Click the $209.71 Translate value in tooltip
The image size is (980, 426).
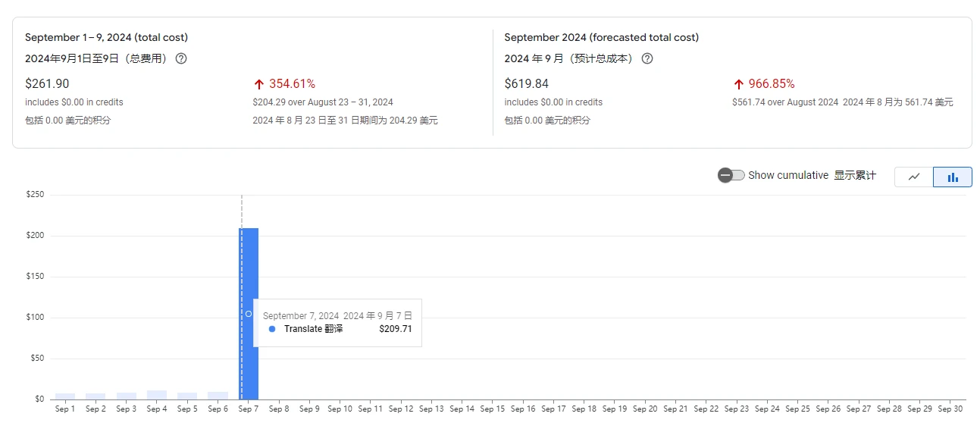[x=396, y=329]
